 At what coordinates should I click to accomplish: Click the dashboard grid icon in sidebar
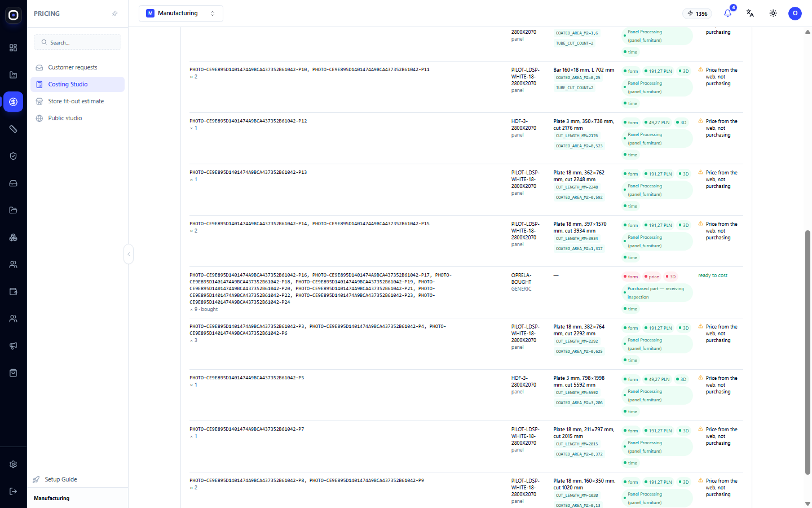[x=14, y=48]
